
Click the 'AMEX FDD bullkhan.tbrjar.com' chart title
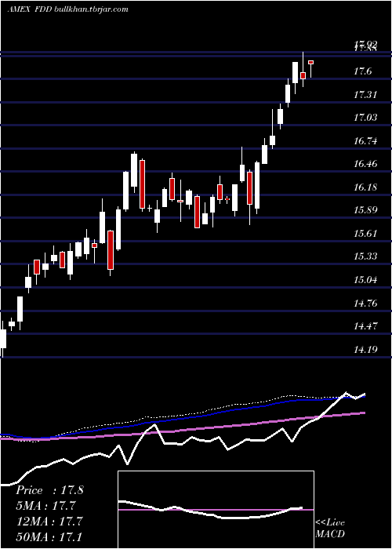(68, 9)
